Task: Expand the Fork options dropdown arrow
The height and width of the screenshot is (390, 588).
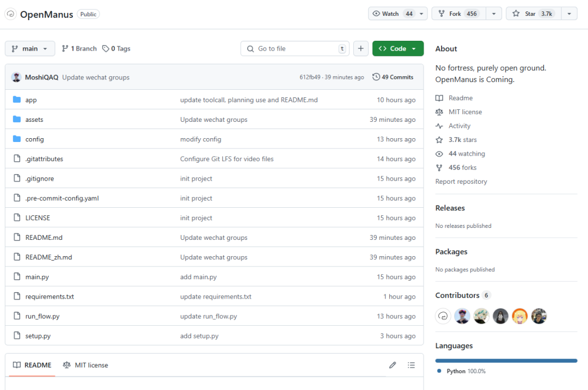Action: [494, 14]
